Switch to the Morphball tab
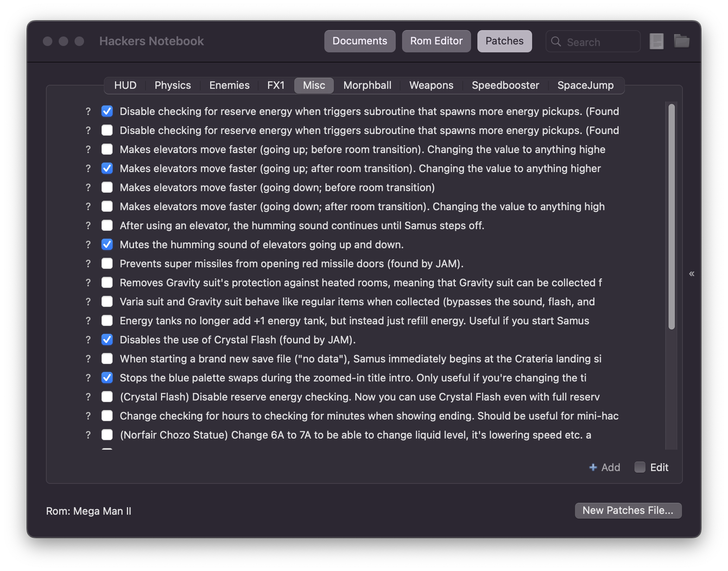 click(367, 85)
